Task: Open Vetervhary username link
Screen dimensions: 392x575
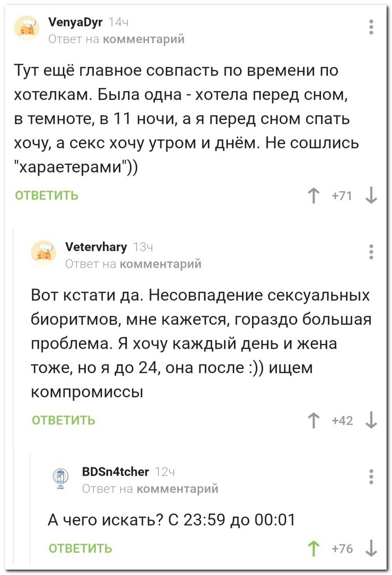Action: [x=96, y=247]
